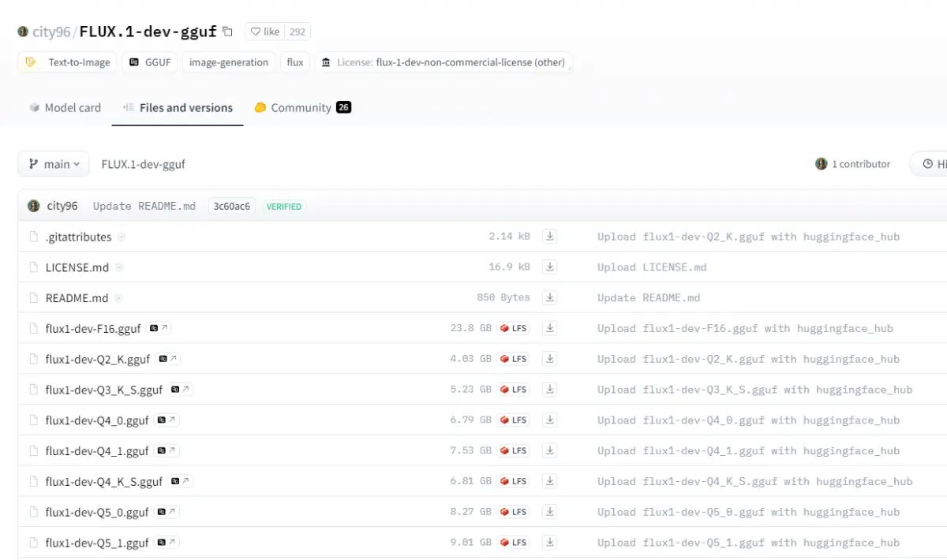Select the Files and versions tab
This screenshot has height=560, width=947.
pos(178,108)
